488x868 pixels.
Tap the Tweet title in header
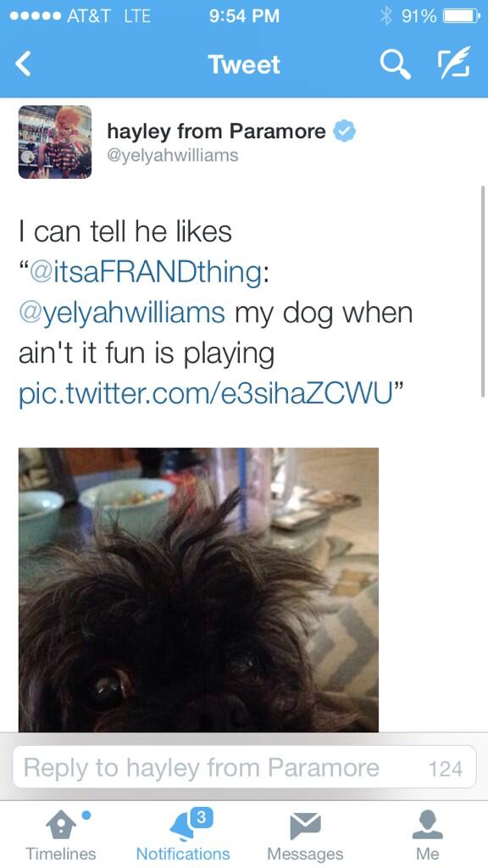pos(244,64)
